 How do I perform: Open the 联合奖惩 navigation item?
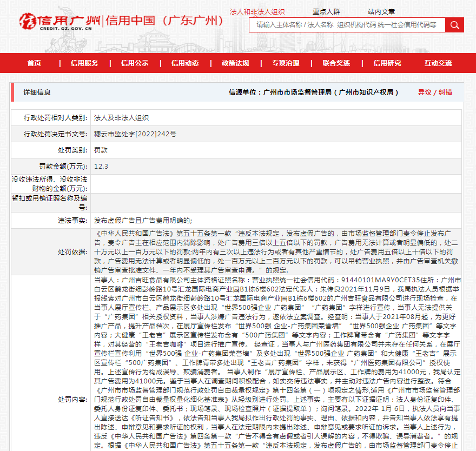336,63
